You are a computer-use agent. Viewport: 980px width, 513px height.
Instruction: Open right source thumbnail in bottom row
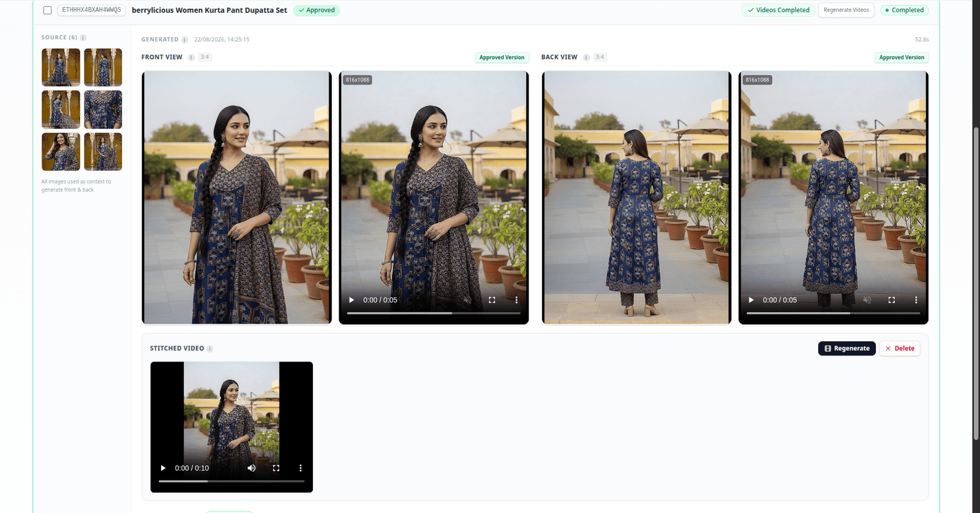[103, 151]
